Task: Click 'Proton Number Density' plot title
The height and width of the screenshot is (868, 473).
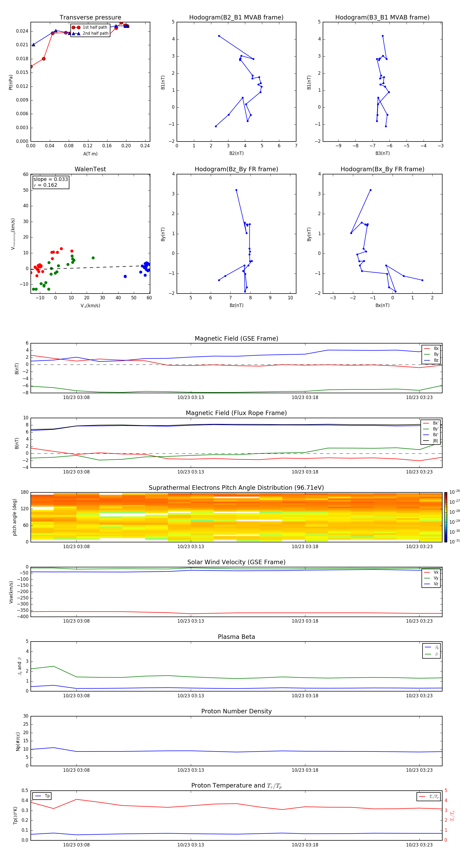Action: pyautogui.click(x=236, y=711)
